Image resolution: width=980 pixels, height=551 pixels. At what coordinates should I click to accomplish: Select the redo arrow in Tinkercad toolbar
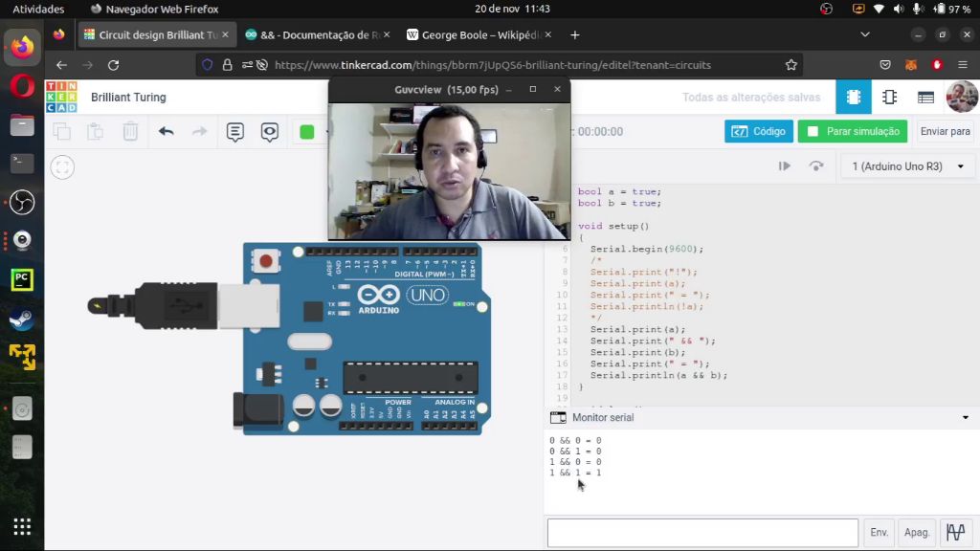199,129
